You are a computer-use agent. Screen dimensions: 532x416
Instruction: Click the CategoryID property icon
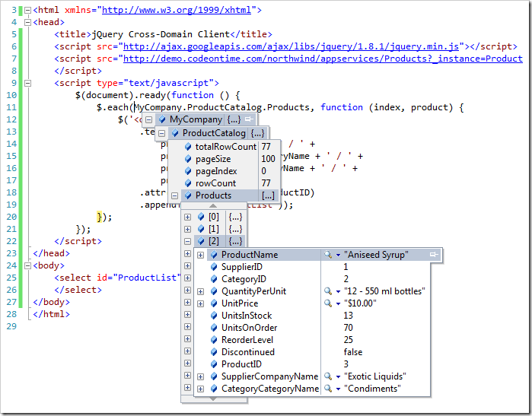(x=214, y=279)
